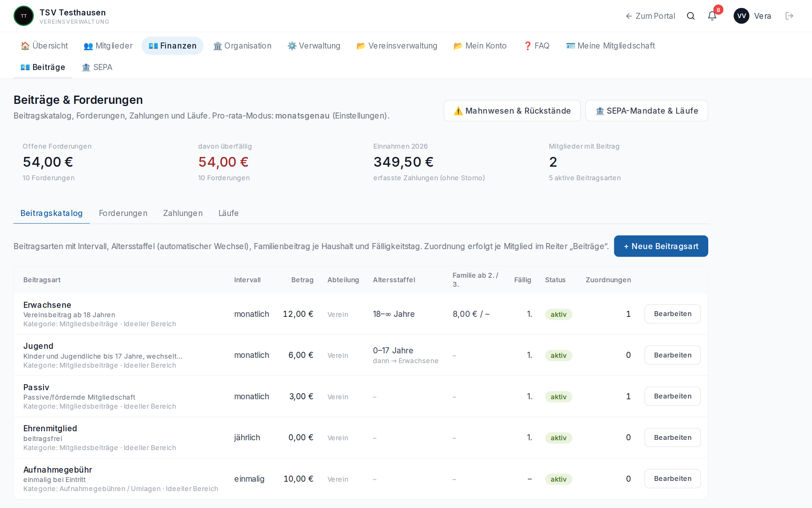Image resolution: width=812 pixels, height=508 pixels.
Task: Click the warning icon on Mahnwesen button
Action: point(458,111)
